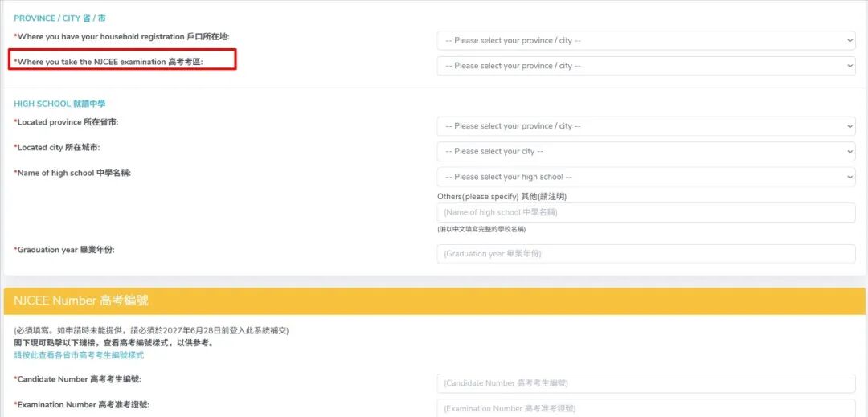Select the Candidate Number input field
This screenshot has height=417, width=868.
(646, 383)
